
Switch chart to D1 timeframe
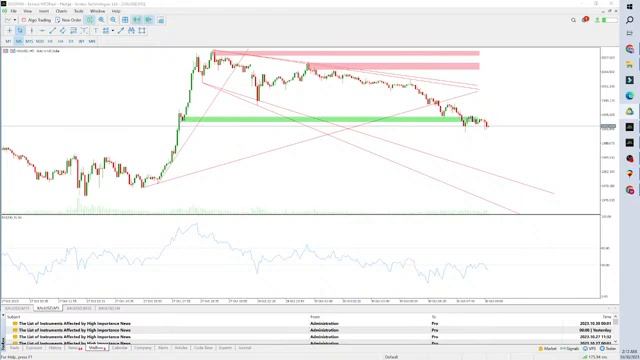tap(71, 41)
